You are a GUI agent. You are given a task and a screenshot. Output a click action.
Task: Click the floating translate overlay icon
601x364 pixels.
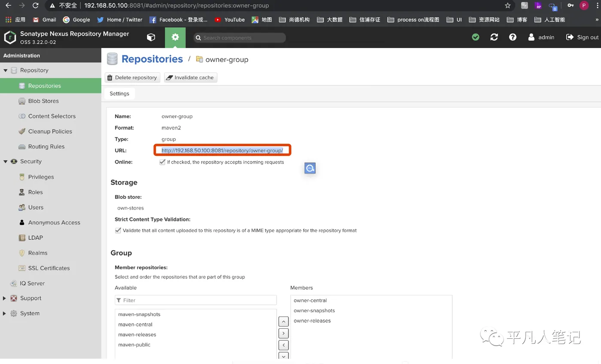pyautogui.click(x=310, y=168)
